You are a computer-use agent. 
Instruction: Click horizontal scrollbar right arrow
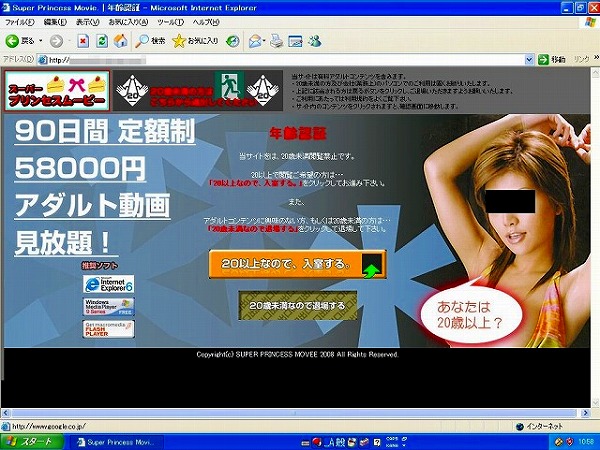pos(585,413)
